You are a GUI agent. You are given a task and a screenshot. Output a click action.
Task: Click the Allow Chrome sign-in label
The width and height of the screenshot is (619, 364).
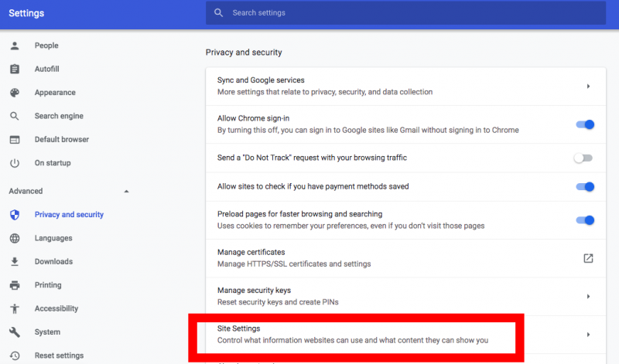coord(254,118)
